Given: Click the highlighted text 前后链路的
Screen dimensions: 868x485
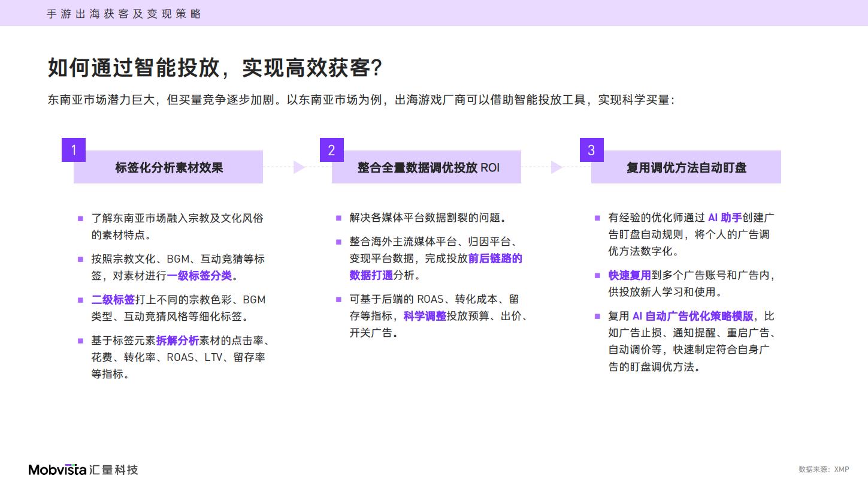Looking at the screenshot, I should [x=495, y=258].
